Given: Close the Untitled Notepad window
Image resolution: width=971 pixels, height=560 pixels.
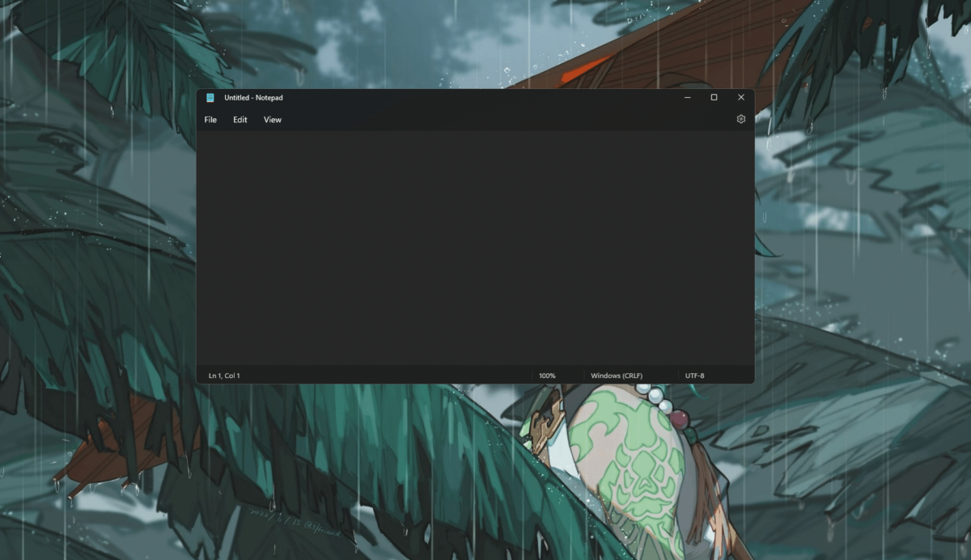Looking at the screenshot, I should click(x=740, y=97).
